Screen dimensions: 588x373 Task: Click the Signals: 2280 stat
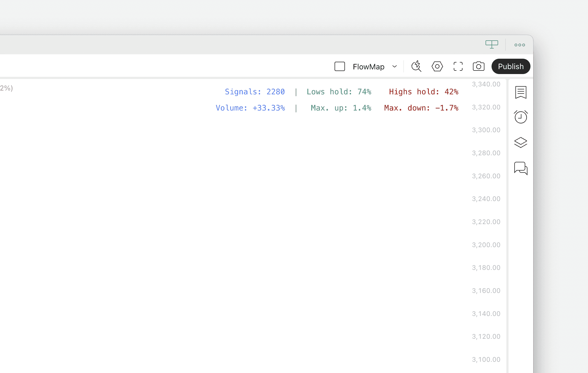(x=255, y=92)
